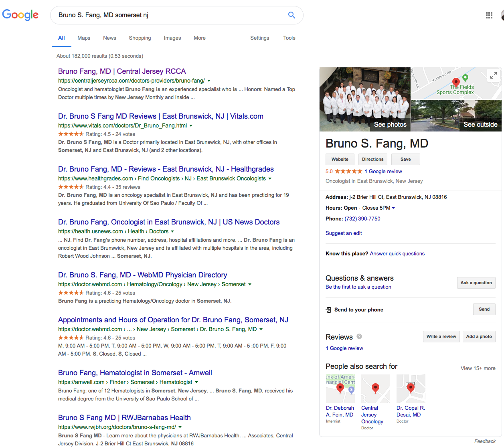Open Appointments and Hours of Operation result
Viewport: 504px width, 447px height.
coord(173,320)
